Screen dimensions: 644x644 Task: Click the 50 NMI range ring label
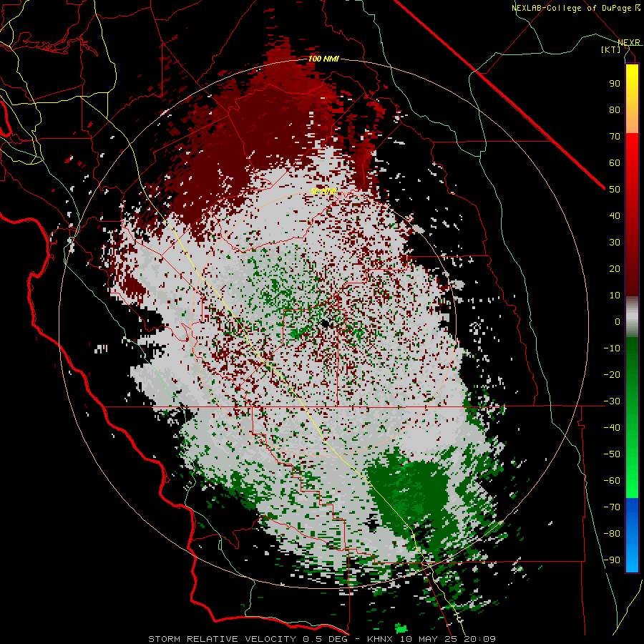(x=323, y=191)
